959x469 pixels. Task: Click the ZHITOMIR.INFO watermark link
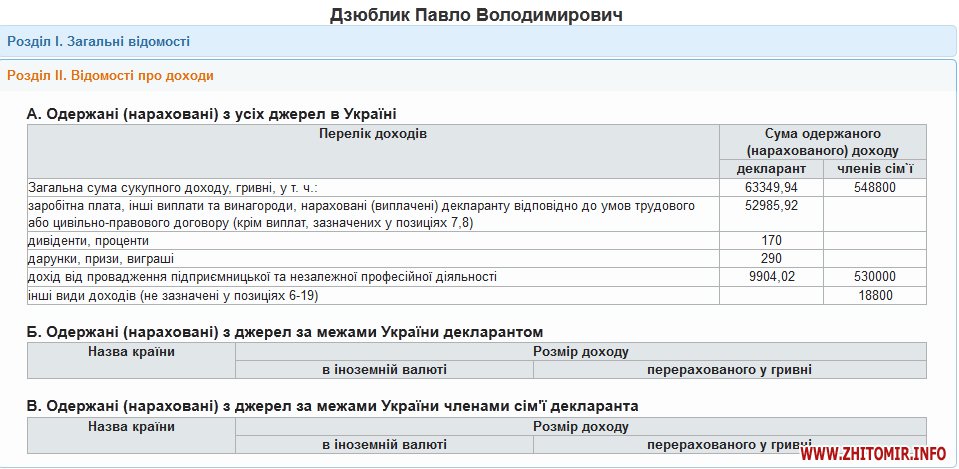point(873,454)
